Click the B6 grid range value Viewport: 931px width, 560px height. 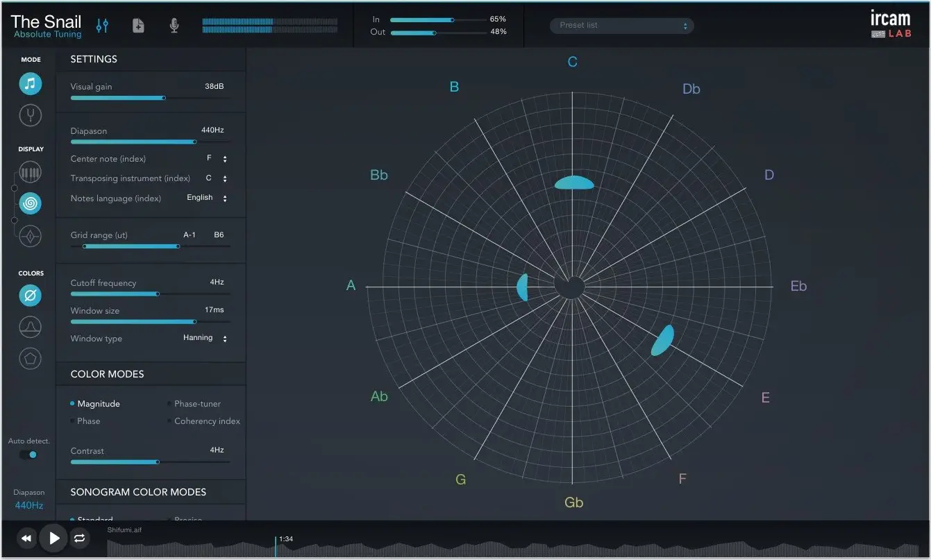219,235
